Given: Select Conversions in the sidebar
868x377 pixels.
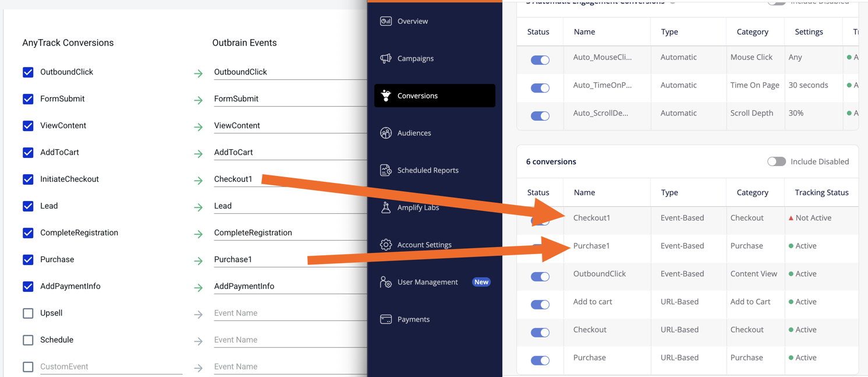Looking at the screenshot, I should [435, 96].
